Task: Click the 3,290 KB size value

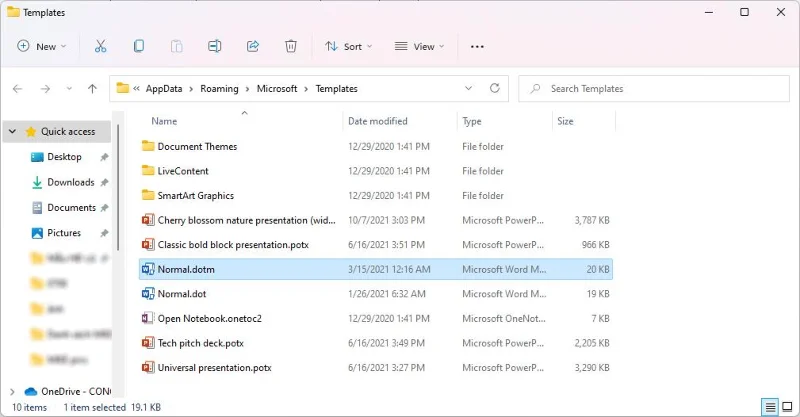Action: [x=592, y=367]
